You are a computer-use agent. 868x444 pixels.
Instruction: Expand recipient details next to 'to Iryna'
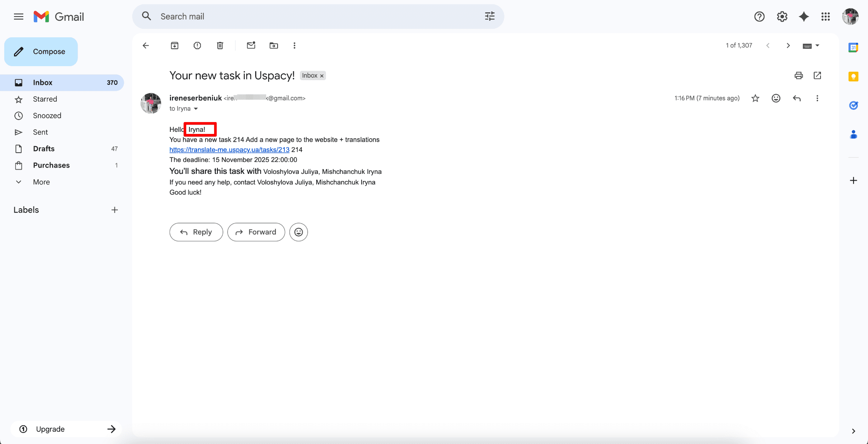coord(196,109)
